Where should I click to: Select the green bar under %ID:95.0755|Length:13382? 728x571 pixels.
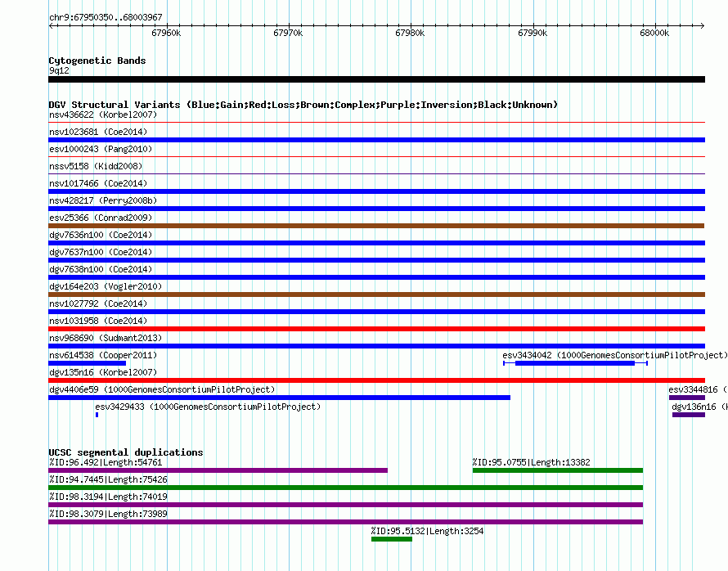(x=558, y=470)
